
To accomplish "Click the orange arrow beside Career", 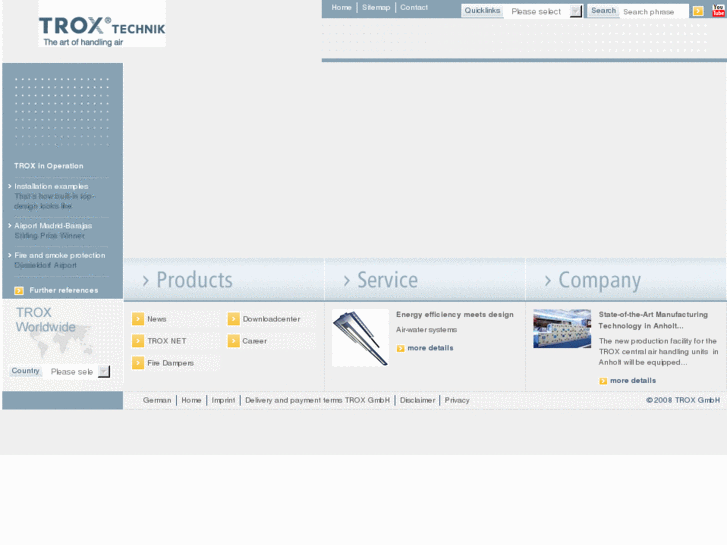I will tap(233, 341).
